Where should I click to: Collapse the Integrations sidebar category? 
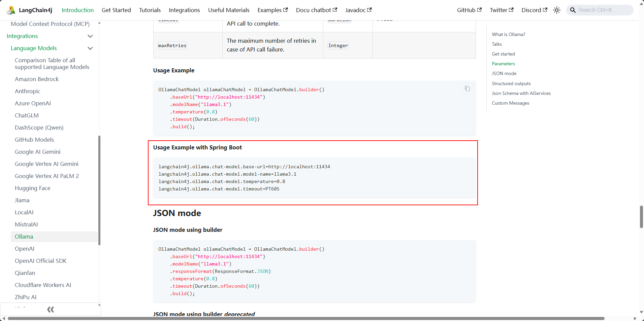click(90, 36)
